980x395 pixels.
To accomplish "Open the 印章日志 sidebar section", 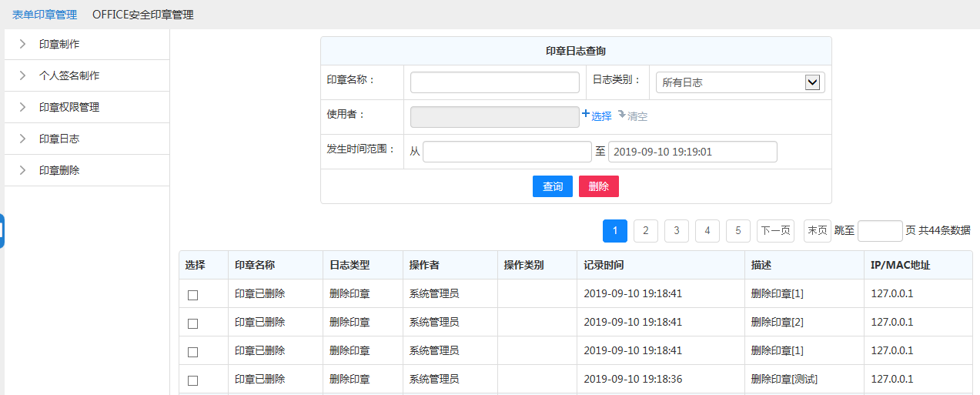I will (x=59, y=139).
